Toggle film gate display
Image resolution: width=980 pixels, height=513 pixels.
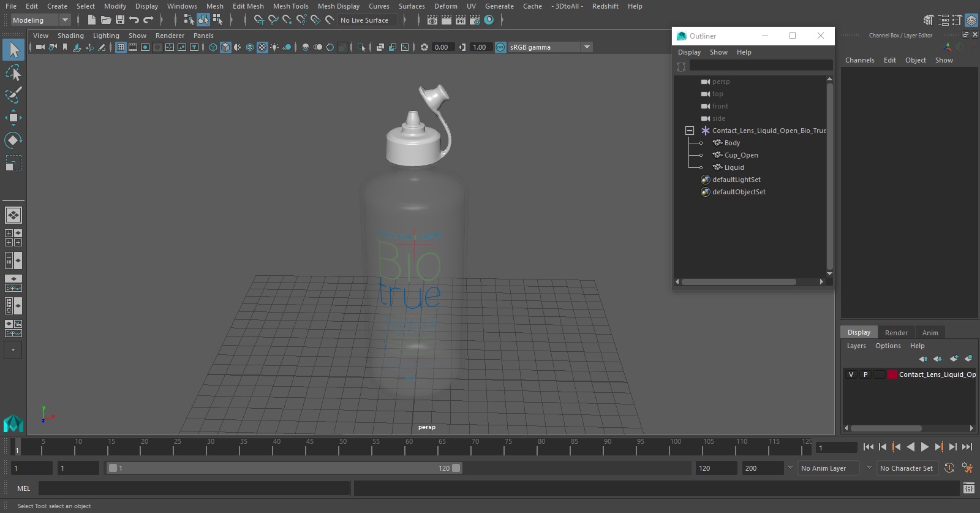pyautogui.click(x=133, y=47)
